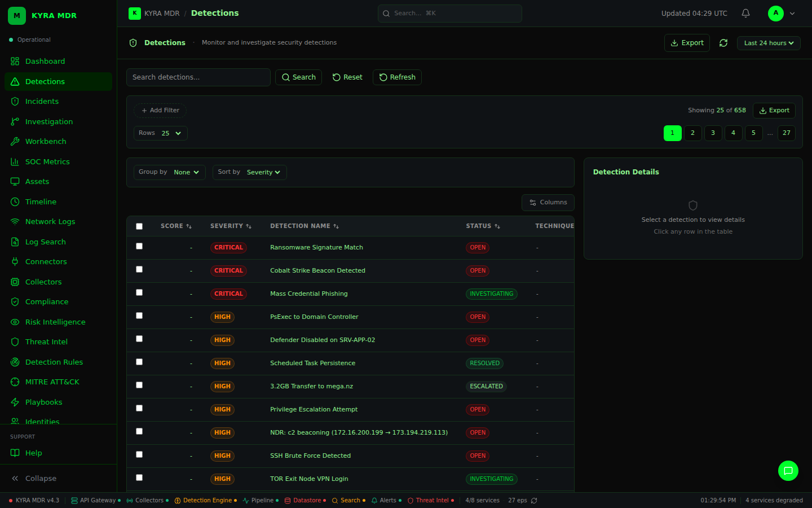Switch to Incidents in the sidebar
The height and width of the screenshot is (508, 812).
(42, 101)
